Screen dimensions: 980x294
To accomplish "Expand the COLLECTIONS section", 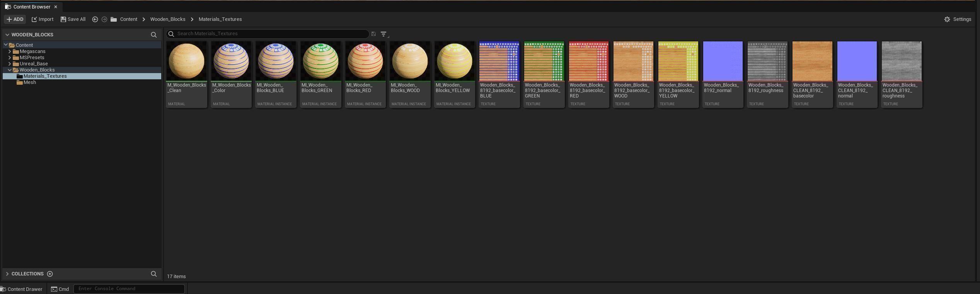I will (7, 274).
